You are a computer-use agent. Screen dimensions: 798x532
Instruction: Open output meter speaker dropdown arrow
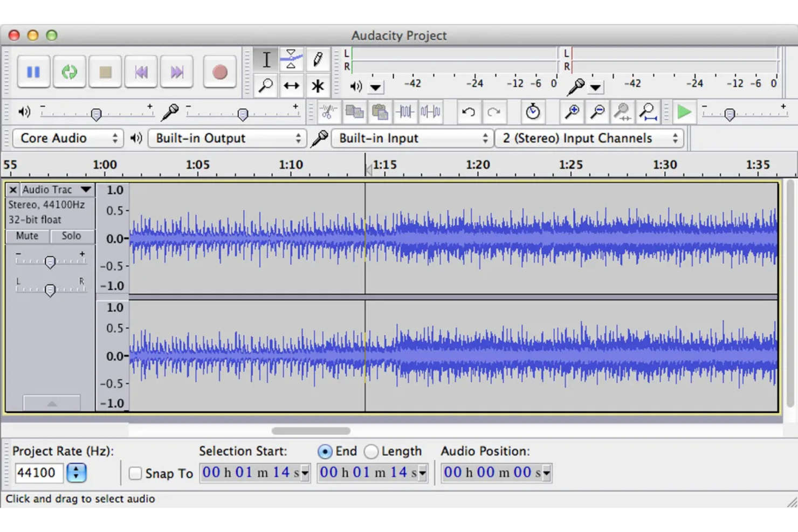pyautogui.click(x=376, y=87)
